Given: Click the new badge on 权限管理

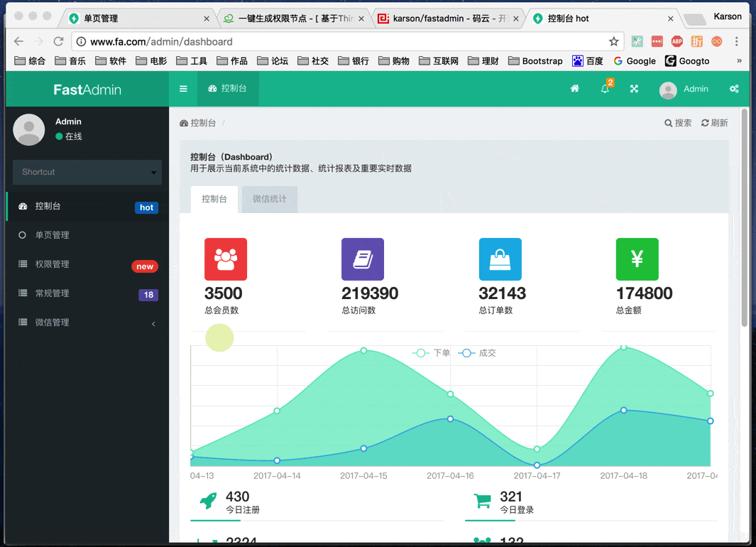Looking at the screenshot, I should point(145,266).
